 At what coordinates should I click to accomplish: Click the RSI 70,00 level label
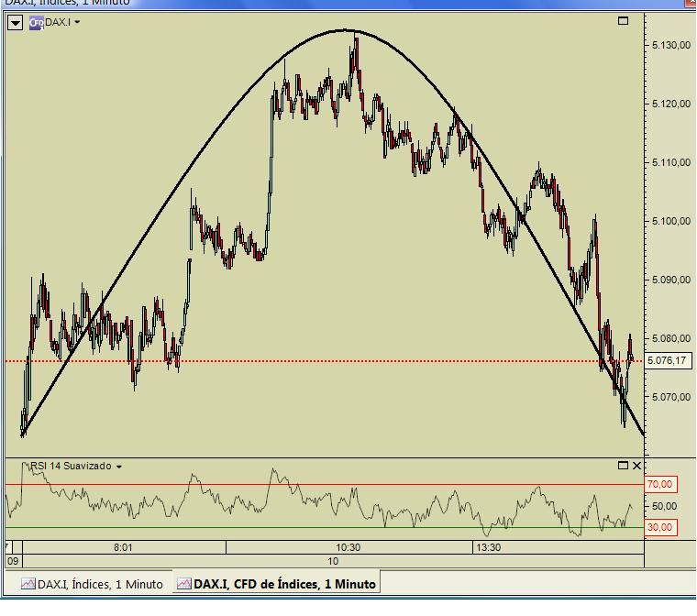[x=660, y=484]
